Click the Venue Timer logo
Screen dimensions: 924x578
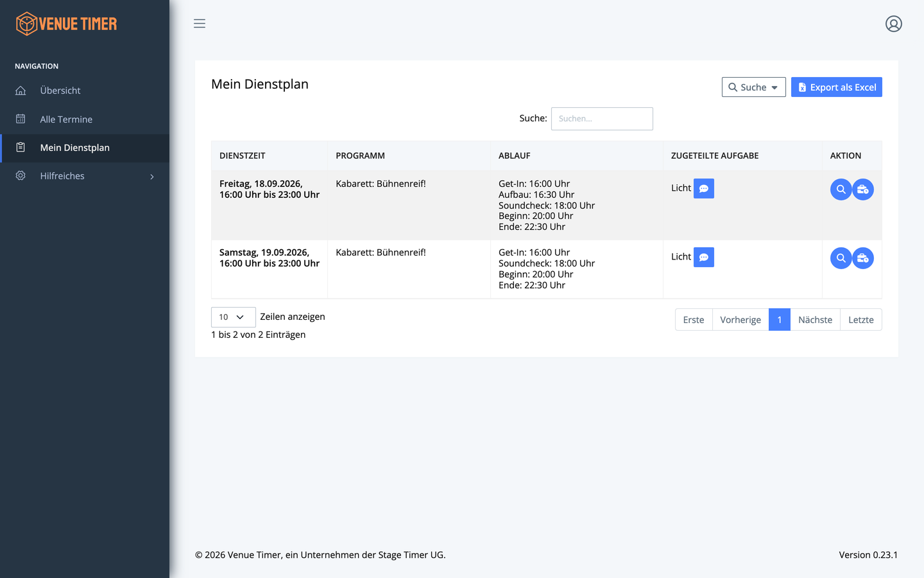coord(66,24)
